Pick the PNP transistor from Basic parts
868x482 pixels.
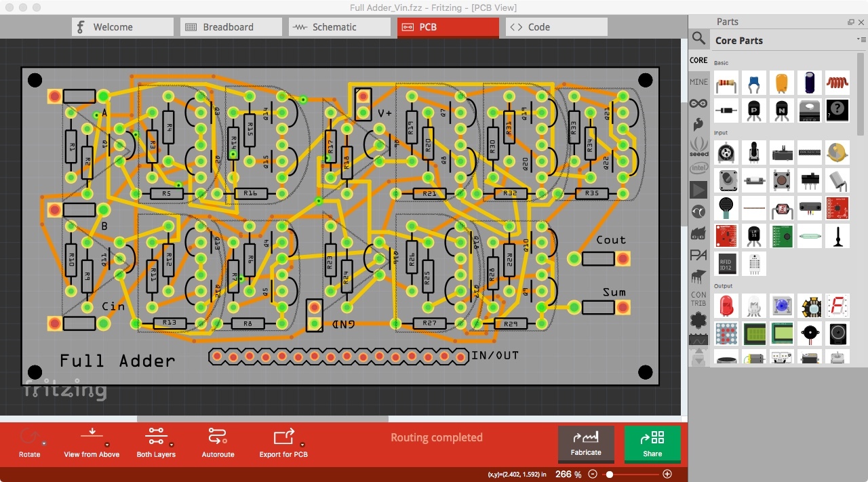click(754, 111)
